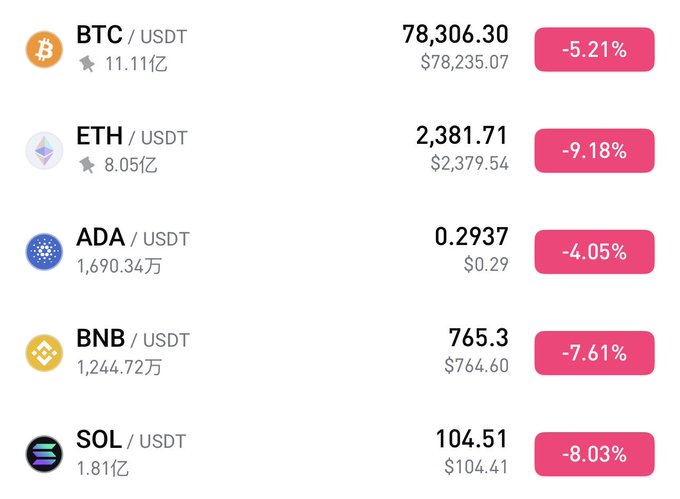This screenshot has height=499, width=680.
Task: Open the BTC / USDT pair name
Action: 131,36
